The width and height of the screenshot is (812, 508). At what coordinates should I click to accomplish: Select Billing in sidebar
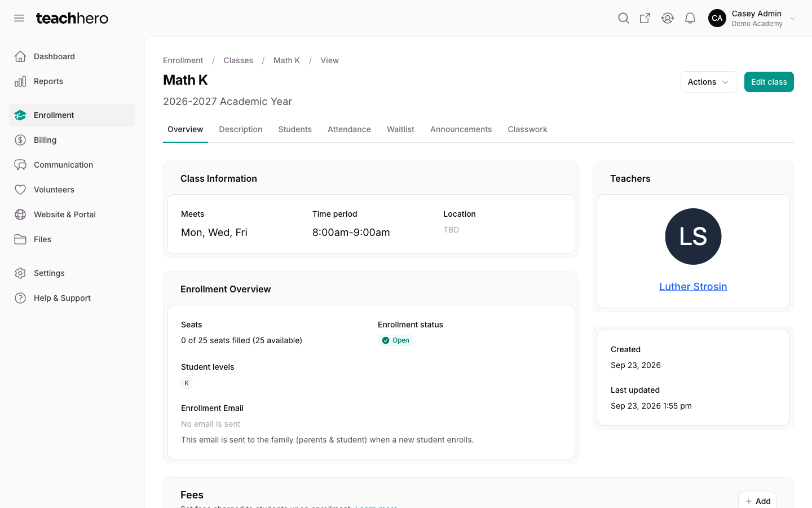pyautogui.click(x=72, y=140)
